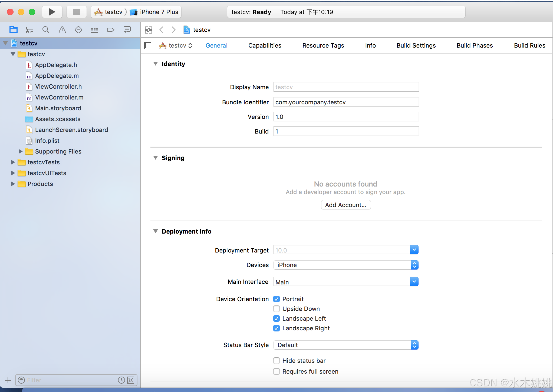Click the Stop button in toolbar
Image resolution: width=553 pixels, height=392 pixels.
coord(77,12)
